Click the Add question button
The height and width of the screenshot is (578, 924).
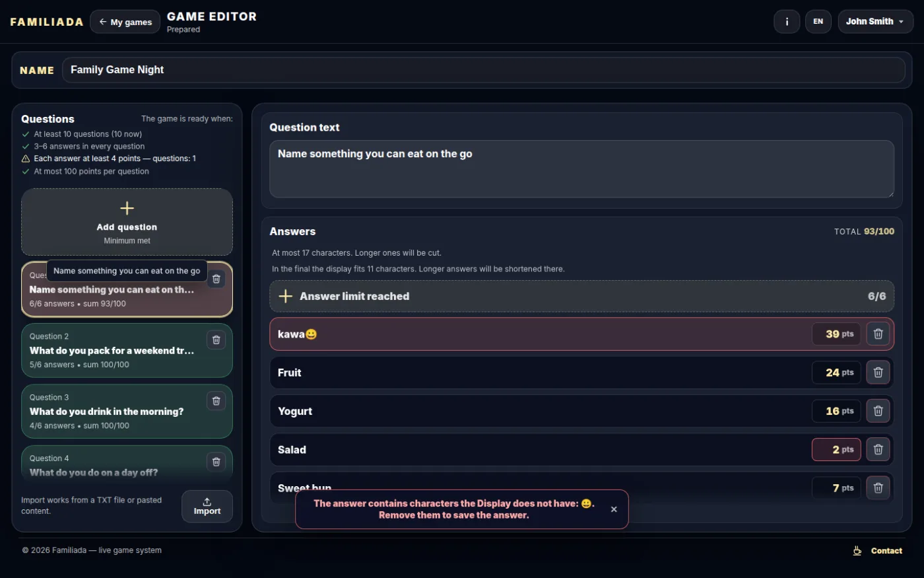tap(127, 222)
